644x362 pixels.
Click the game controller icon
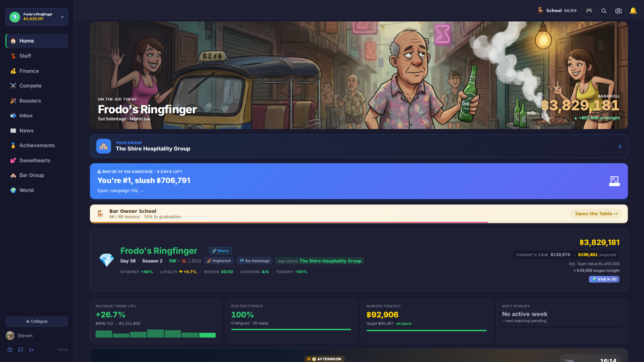(589, 11)
